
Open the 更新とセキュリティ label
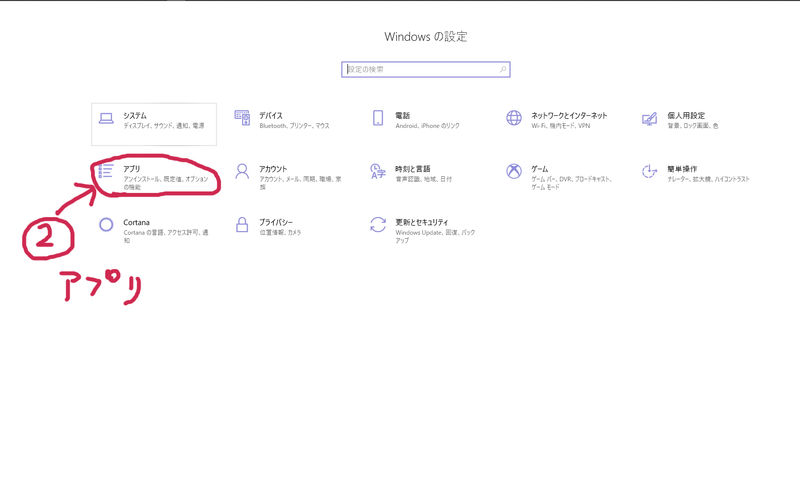pyautogui.click(x=421, y=223)
